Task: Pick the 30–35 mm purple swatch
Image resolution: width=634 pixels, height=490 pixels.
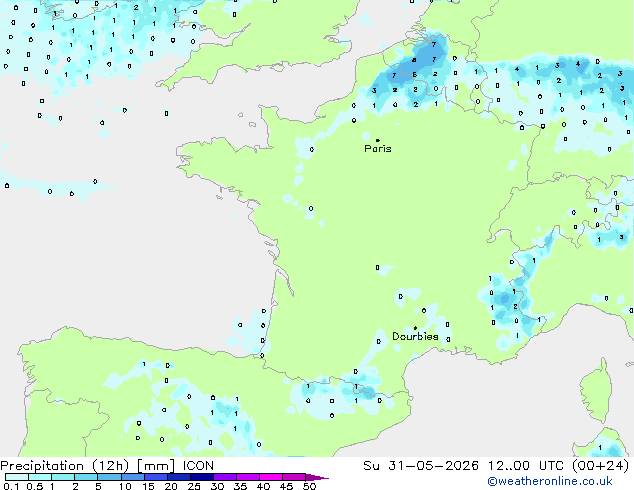Action: click(x=225, y=477)
